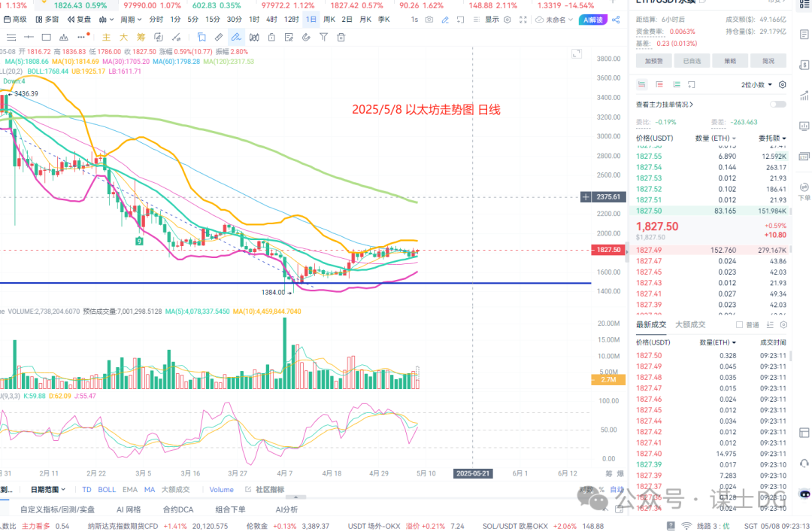Image resolution: width=812 pixels, height=532 pixels.
Task: Show buy-only order book icon
Action: (677, 84)
